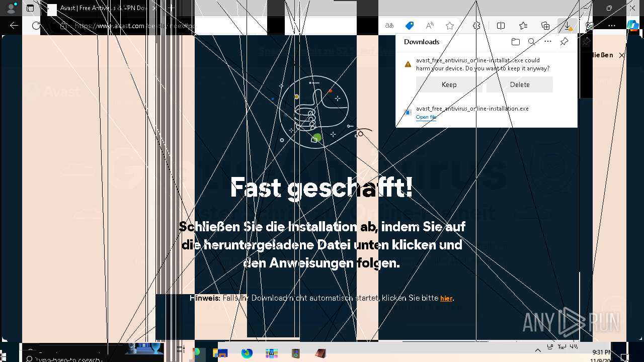Viewport: 644px width, 362px height.
Task: Close the Avast page overlay with X
Action: pos(622,55)
